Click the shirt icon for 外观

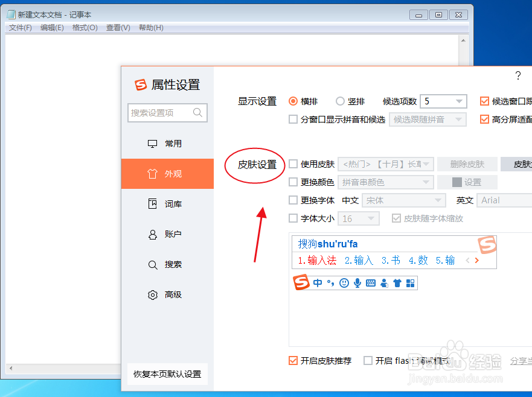152,174
